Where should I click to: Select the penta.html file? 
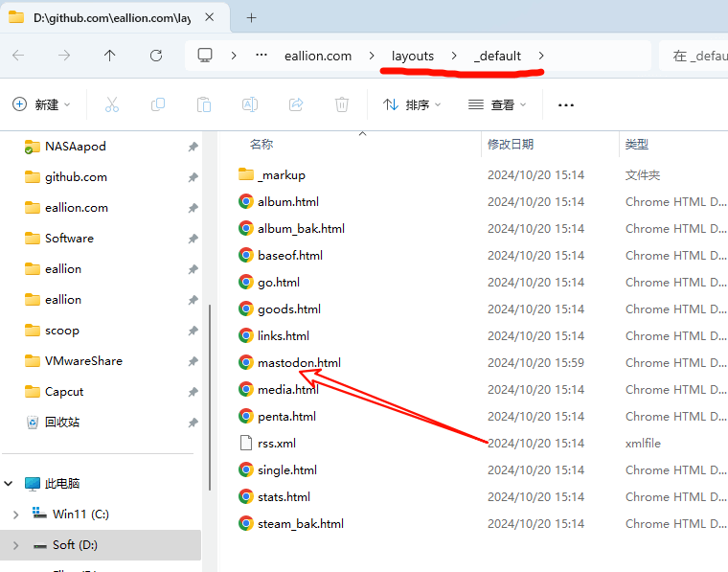click(x=286, y=416)
